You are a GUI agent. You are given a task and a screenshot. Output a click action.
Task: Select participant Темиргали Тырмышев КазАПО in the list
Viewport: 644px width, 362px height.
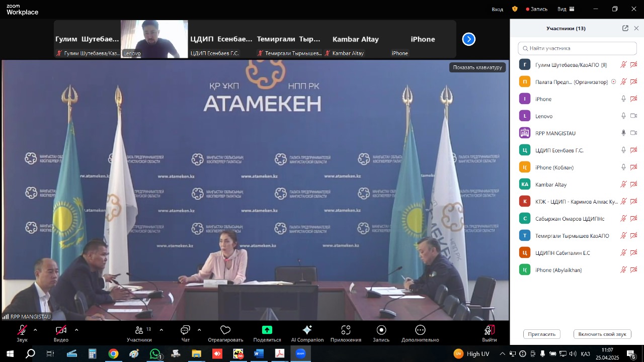578,236
